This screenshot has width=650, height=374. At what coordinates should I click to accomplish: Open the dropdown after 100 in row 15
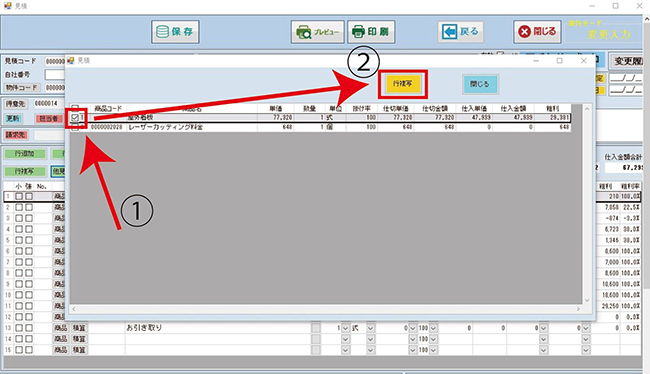click(x=433, y=350)
